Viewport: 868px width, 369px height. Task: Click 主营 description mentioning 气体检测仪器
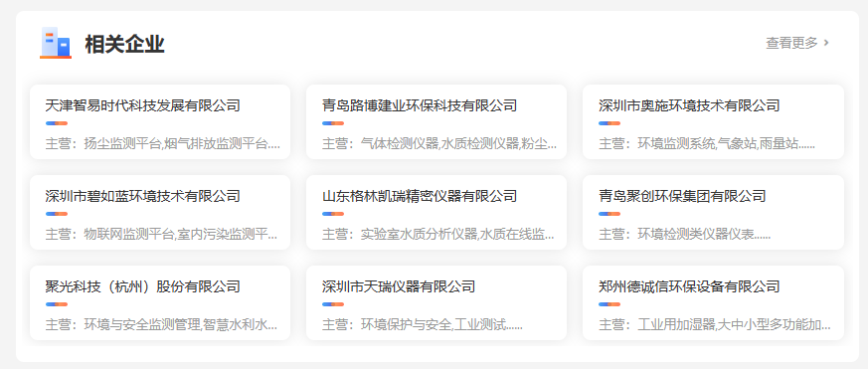pyautogui.click(x=439, y=144)
